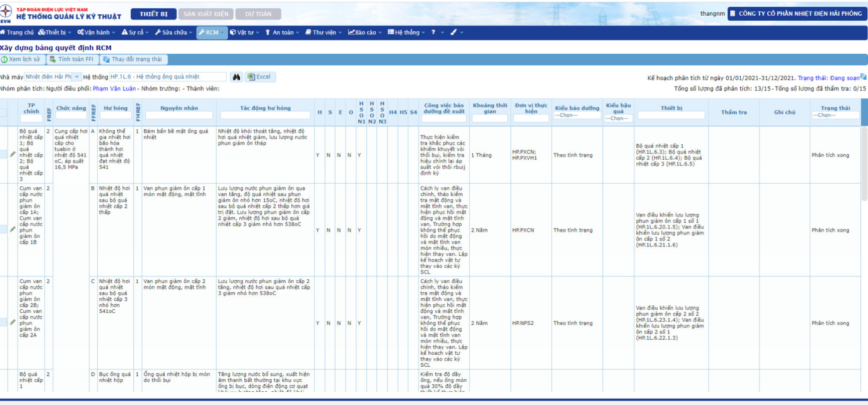Viewport: 868px width, 405px height.
Task: Click the H4 column header
Action: 393,112
